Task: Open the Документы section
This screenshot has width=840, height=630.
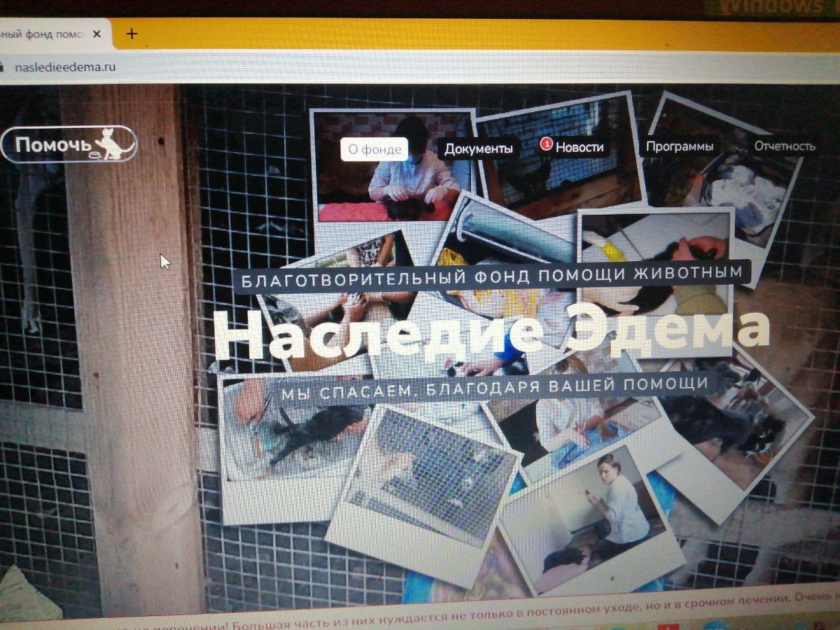Action: (478, 148)
